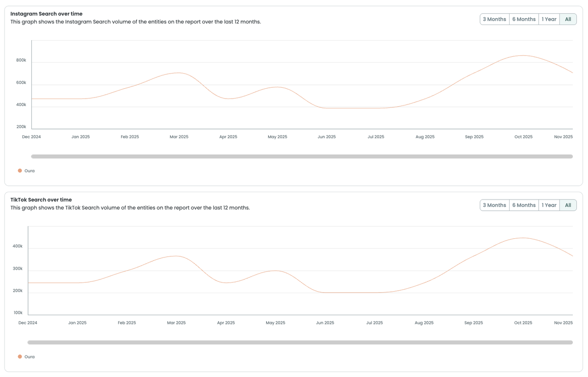588x377 pixels.
Task: Toggle Oura legend dot in TikTok chart
Action: click(20, 356)
